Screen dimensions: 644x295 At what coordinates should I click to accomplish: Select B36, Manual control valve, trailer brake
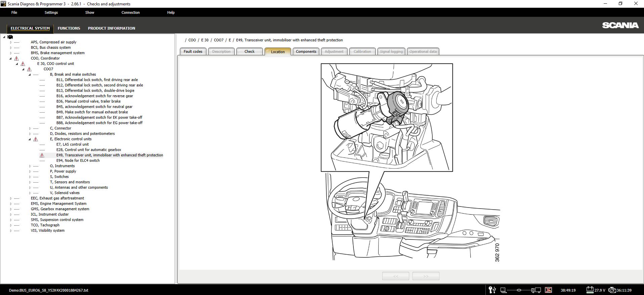tap(88, 101)
